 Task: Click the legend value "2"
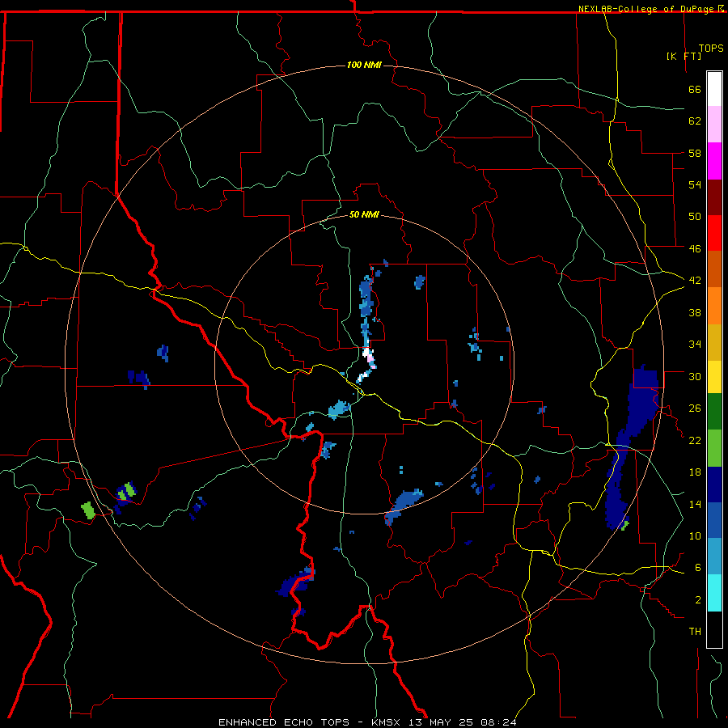pyautogui.click(x=697, y=599)
